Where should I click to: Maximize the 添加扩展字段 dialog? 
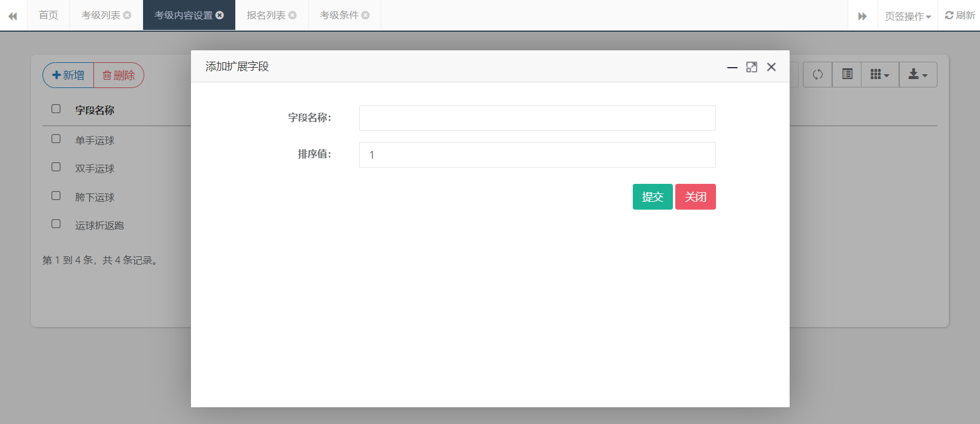pyautogui.click(x=751, y=67)
